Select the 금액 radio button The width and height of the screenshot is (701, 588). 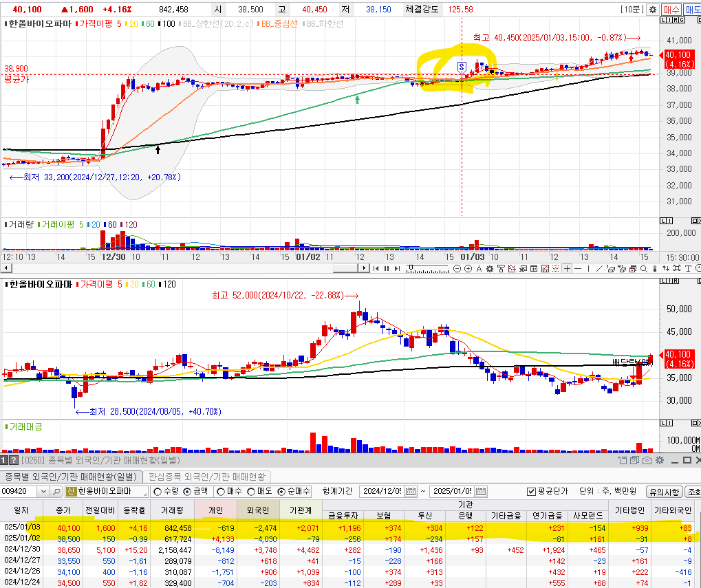coord(187,492)
